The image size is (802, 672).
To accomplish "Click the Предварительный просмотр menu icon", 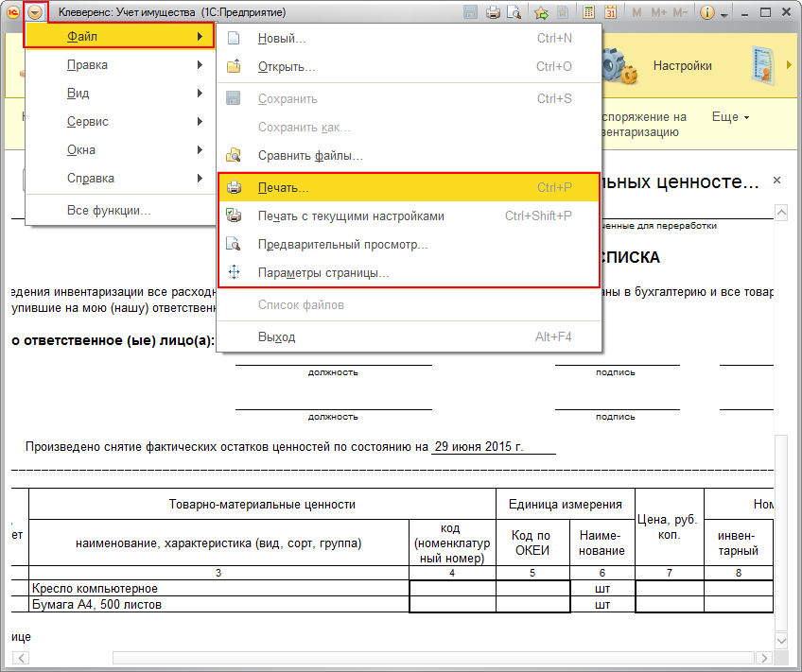I will click(234, 244).
